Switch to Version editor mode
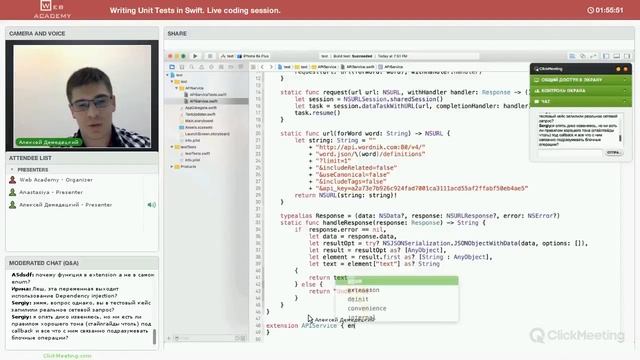The image size is (640, 360). click(x=593, y=56)
